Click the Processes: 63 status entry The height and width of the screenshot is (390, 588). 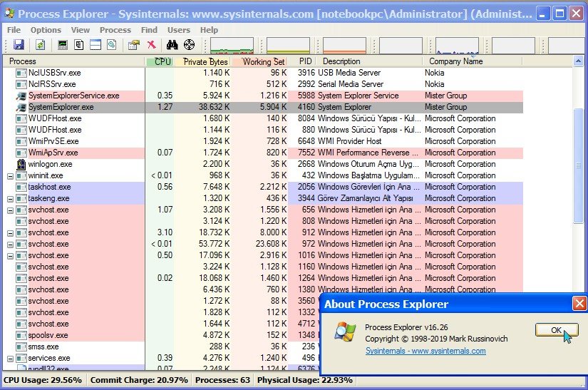click(222, 380)
